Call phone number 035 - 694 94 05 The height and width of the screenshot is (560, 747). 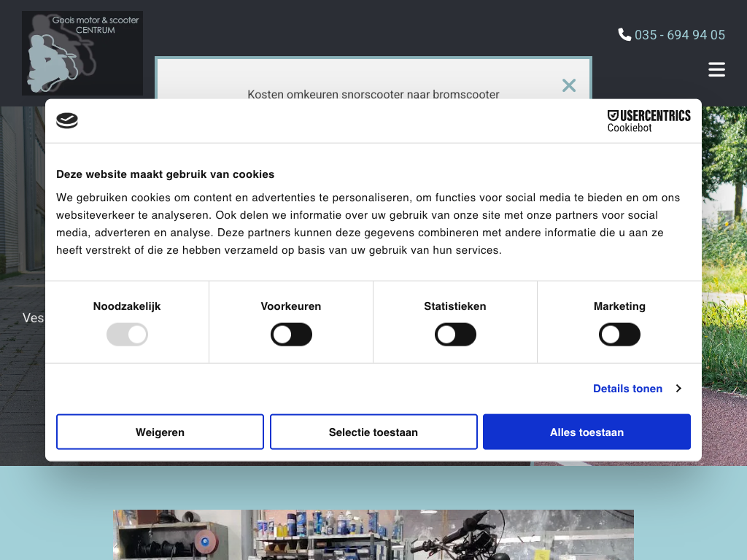pyautogui.click(x=679, y=35)
